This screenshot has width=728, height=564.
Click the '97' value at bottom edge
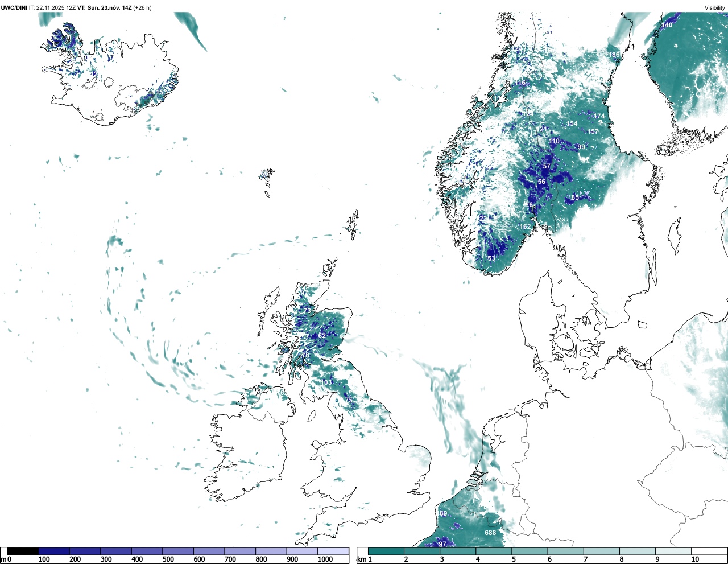(442, 544)
